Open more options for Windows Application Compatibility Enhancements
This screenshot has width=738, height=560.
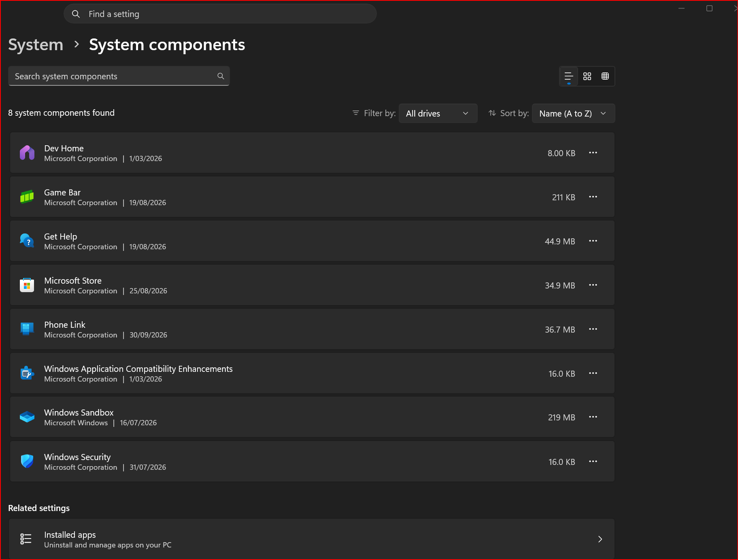(x=593, y=373)
